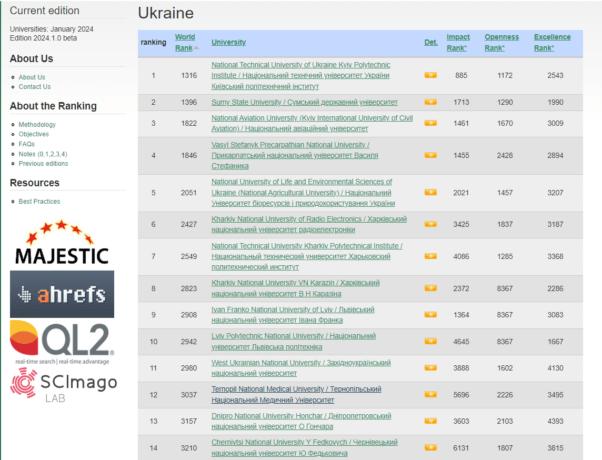Click the Majestic sponsor logo

[x=60, y=243]
